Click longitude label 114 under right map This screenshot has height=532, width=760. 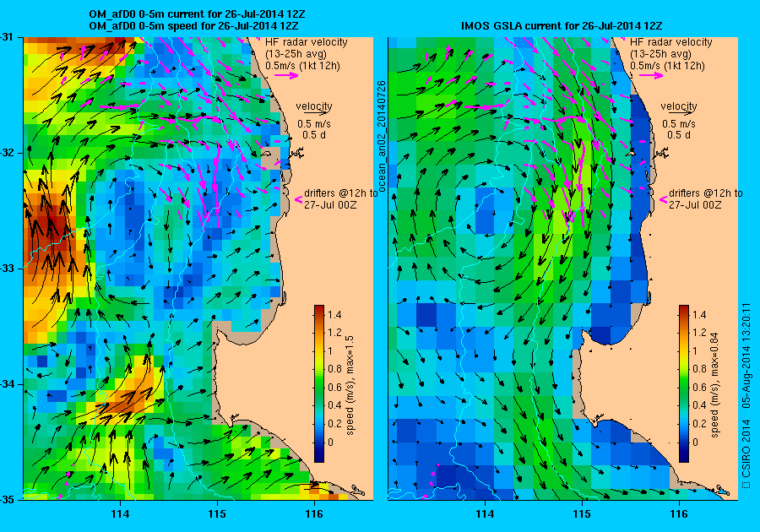point(486,514)
